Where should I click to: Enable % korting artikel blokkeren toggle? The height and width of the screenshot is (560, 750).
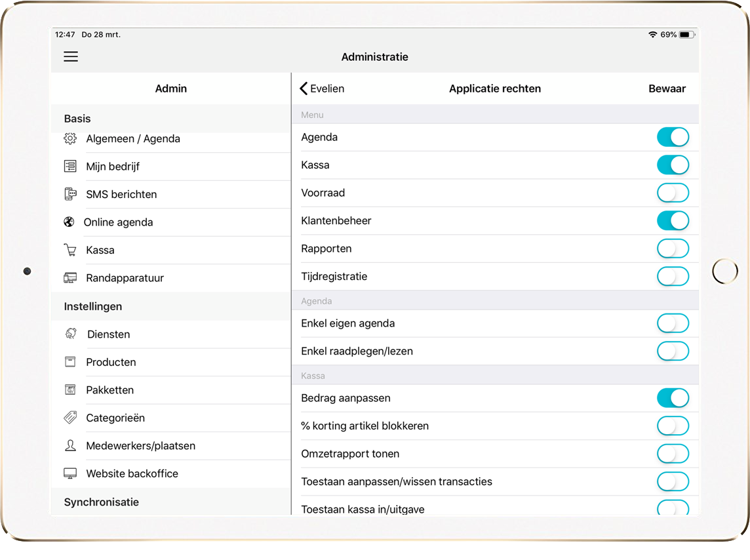point(673,426)
